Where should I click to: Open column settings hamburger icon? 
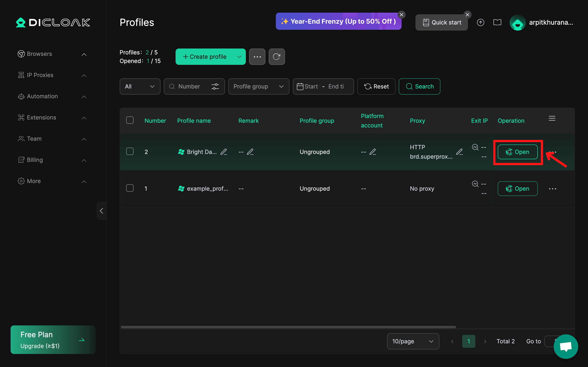tap(552, 118)
